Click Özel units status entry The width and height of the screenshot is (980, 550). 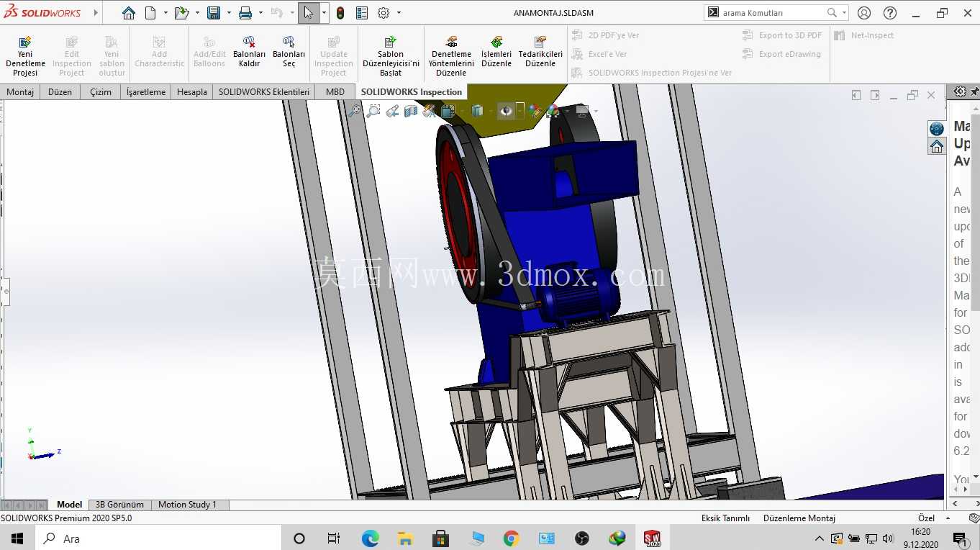926,518
